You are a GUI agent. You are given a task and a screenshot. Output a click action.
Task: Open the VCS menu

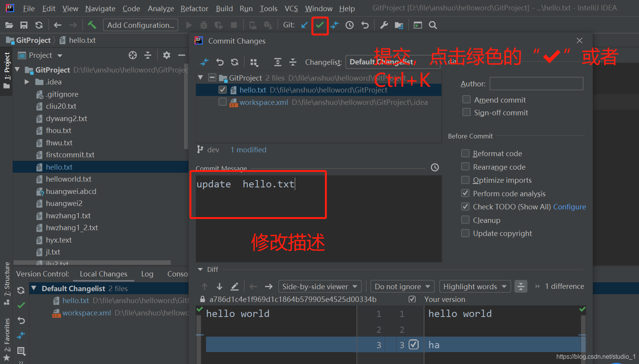pyautogui.click(x=291, y=8)
